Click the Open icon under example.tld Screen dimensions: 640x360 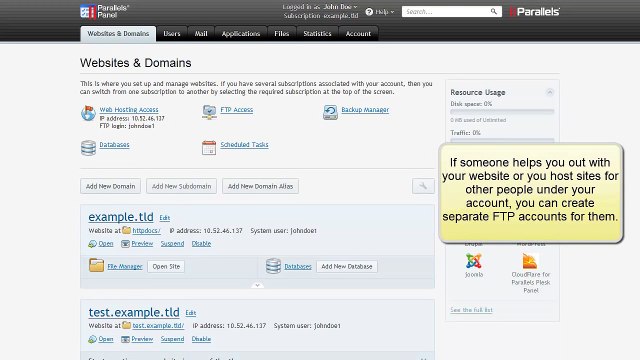[x=92, y=244]
